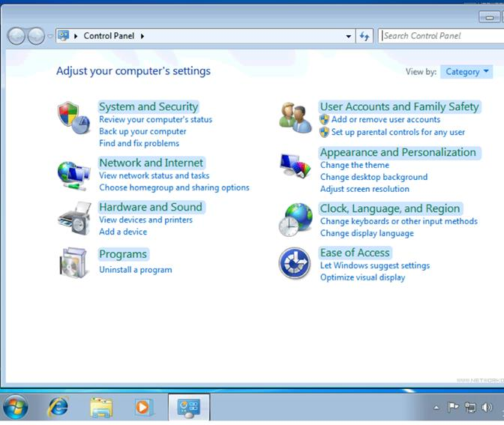The image size is (504, 425).
Task: Click the Control Panel icon in address bar
Action: [x=63, y=36]
